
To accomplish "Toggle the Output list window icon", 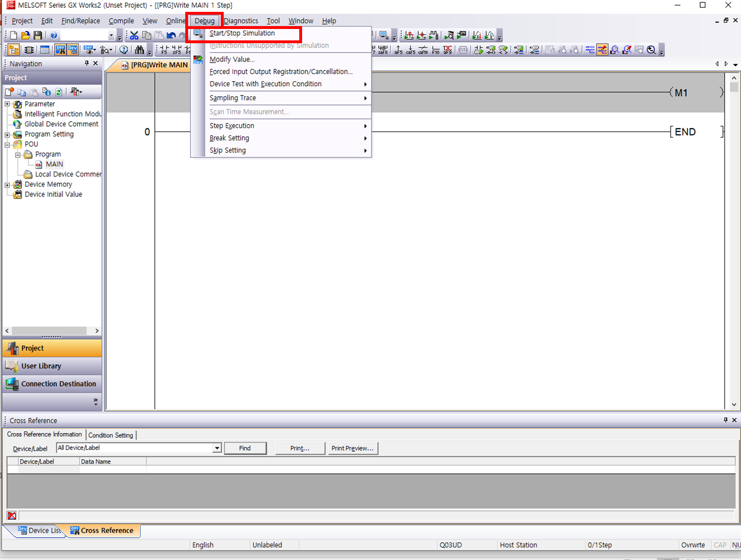I will 45,50.
